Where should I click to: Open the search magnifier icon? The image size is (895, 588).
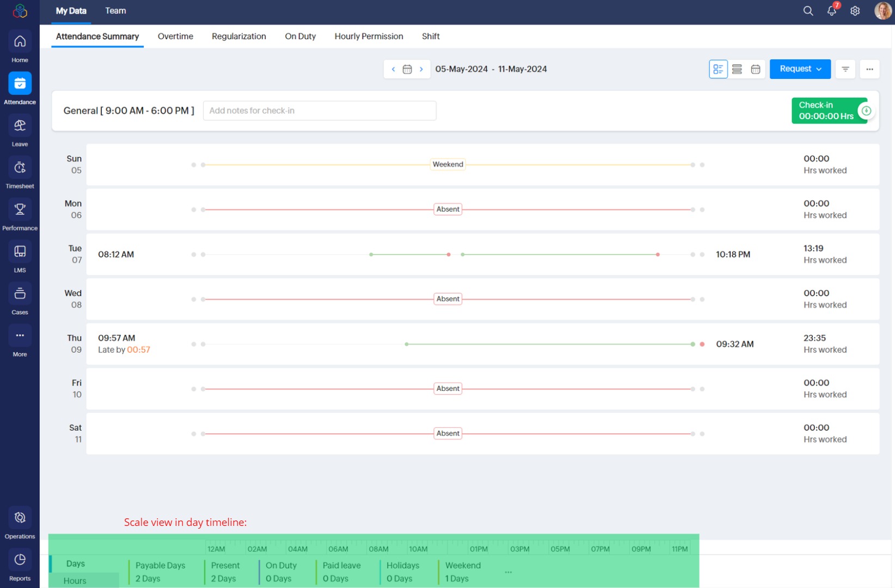pyautogui.click(x=808, y=11)
